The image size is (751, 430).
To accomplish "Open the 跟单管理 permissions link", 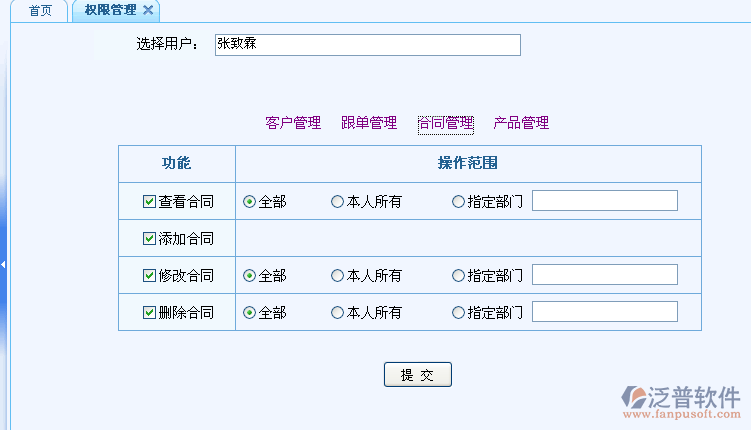I will click(369, 123).
